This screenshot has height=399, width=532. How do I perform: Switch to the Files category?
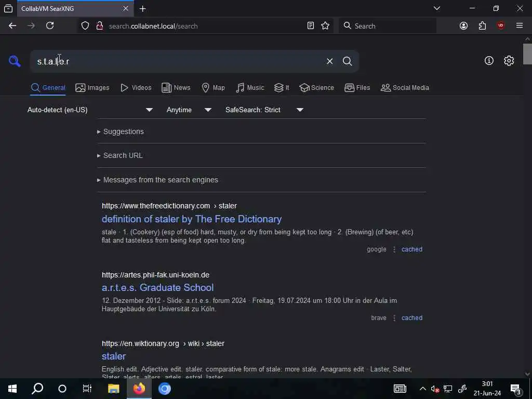point(357,87)
